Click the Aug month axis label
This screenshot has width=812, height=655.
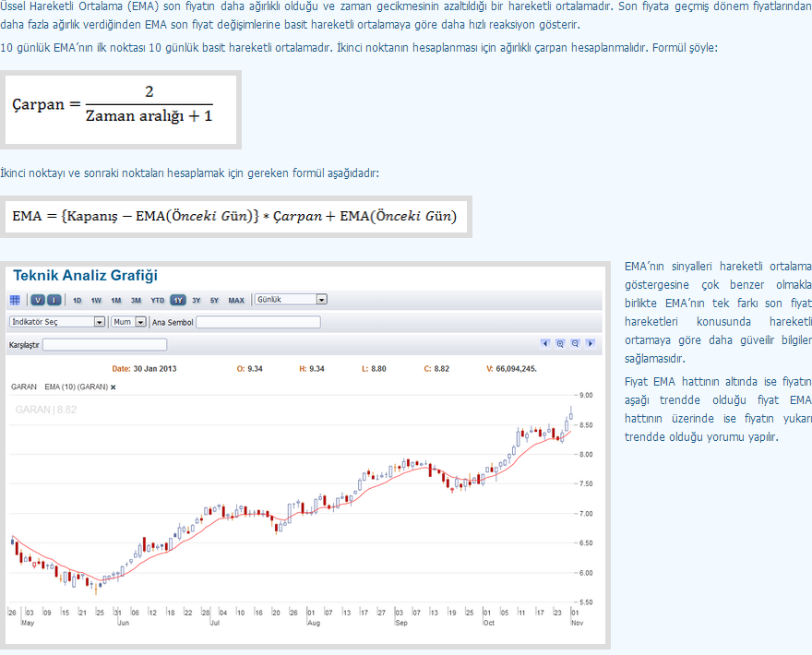pos(314,623)
